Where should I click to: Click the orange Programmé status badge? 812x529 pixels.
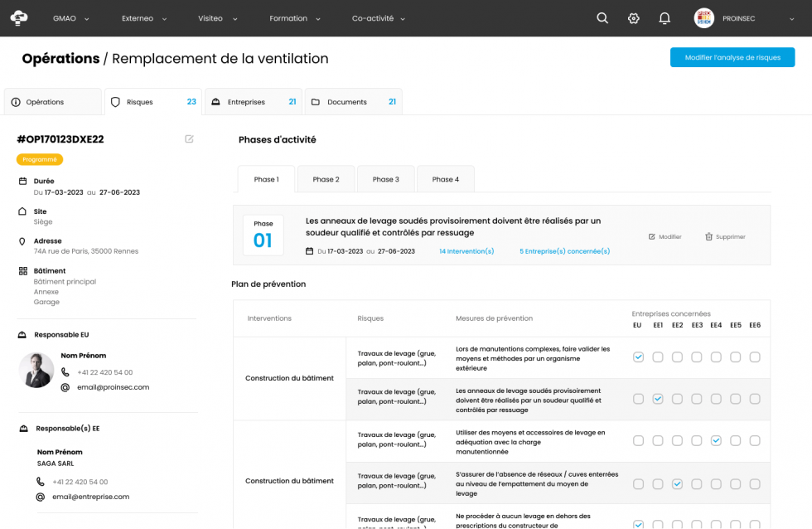pos(39,159)
